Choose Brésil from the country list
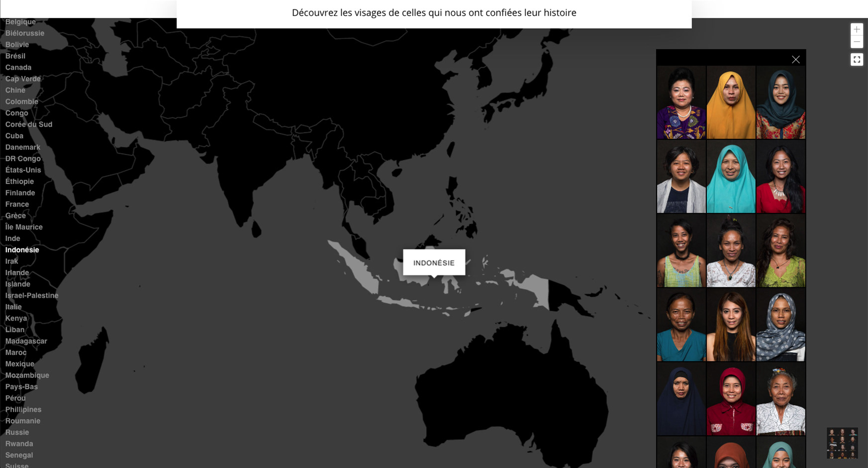Screen dimensions: 868x468 (15, 56)
